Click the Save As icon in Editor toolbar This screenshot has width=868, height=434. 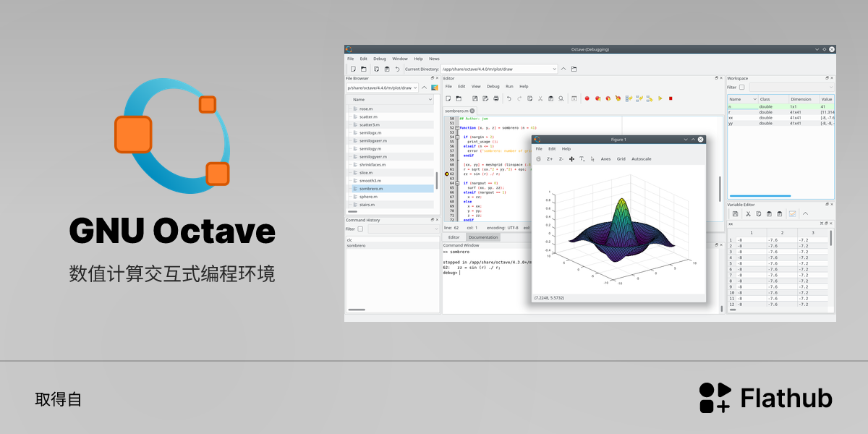[485, 98]
